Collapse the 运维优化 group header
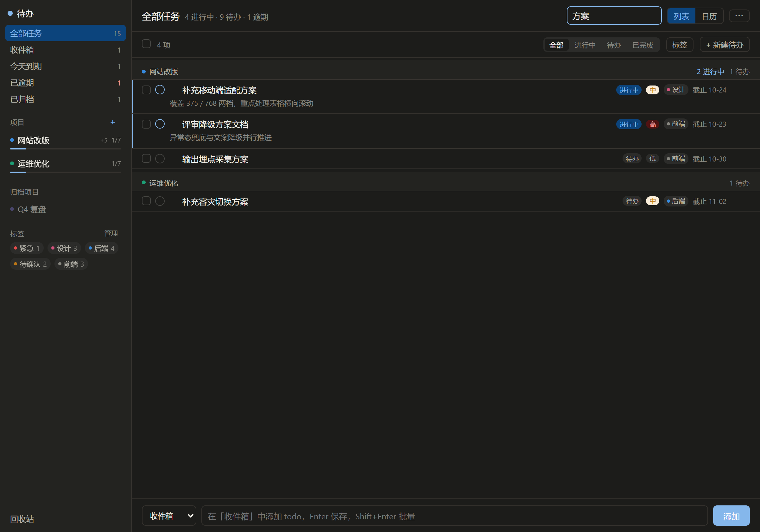 coord(446,183)
